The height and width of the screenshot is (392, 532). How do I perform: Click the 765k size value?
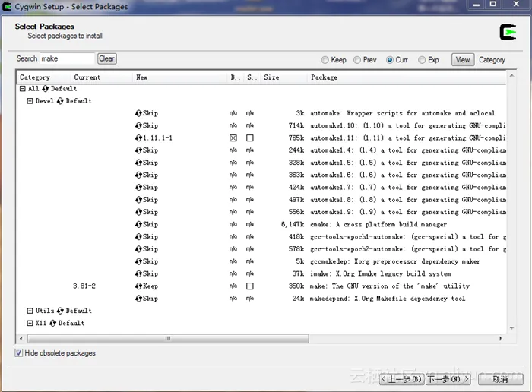coord(296,138)
